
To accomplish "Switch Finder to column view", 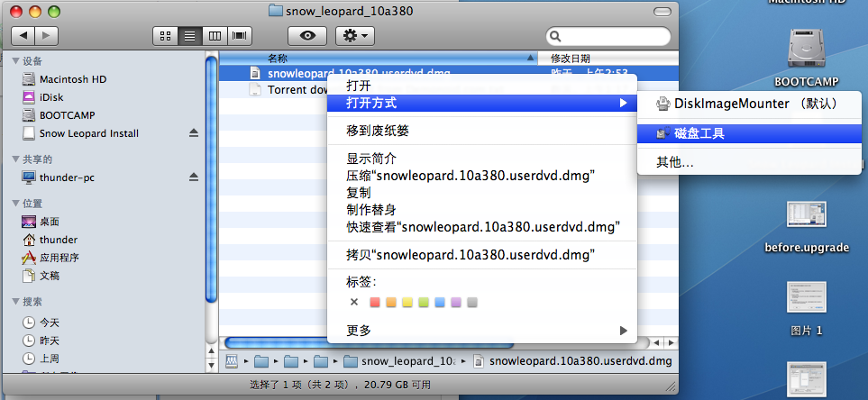I will click(x=215, y=36).
